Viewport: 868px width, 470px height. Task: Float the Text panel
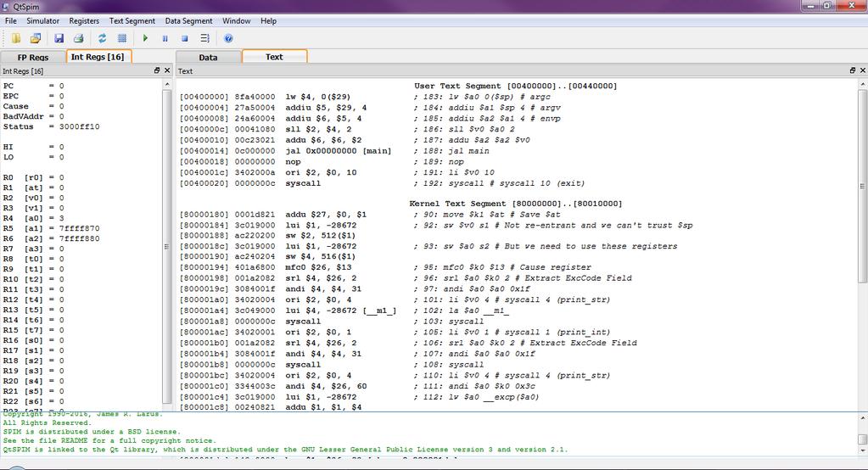(853, 70)
